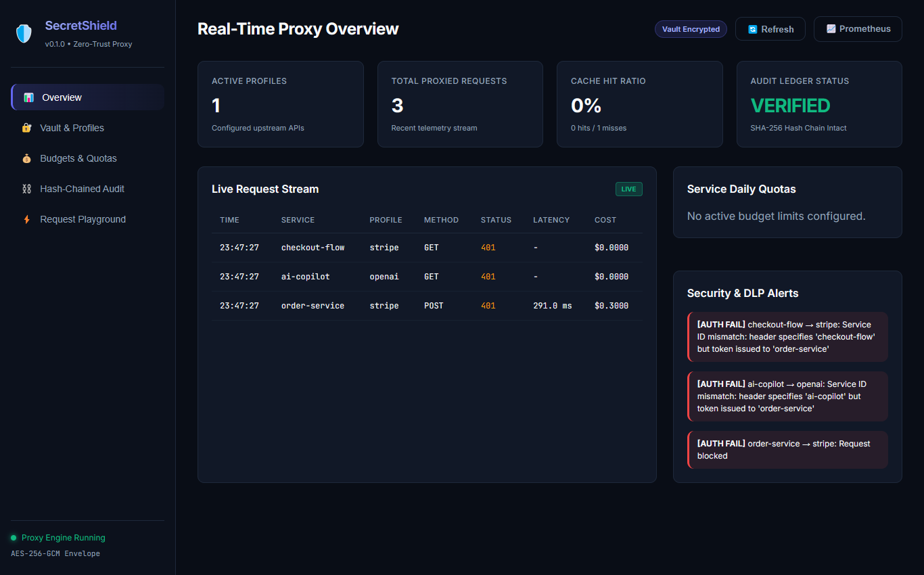Viewport: 924px width, 575px height.
Task: Select the Cache Hit Ratio card
Action: [639, 104]
